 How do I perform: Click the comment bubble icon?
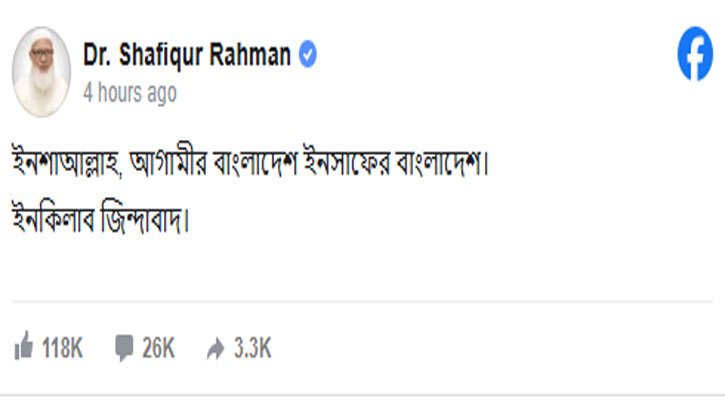(x=124, y=348)
